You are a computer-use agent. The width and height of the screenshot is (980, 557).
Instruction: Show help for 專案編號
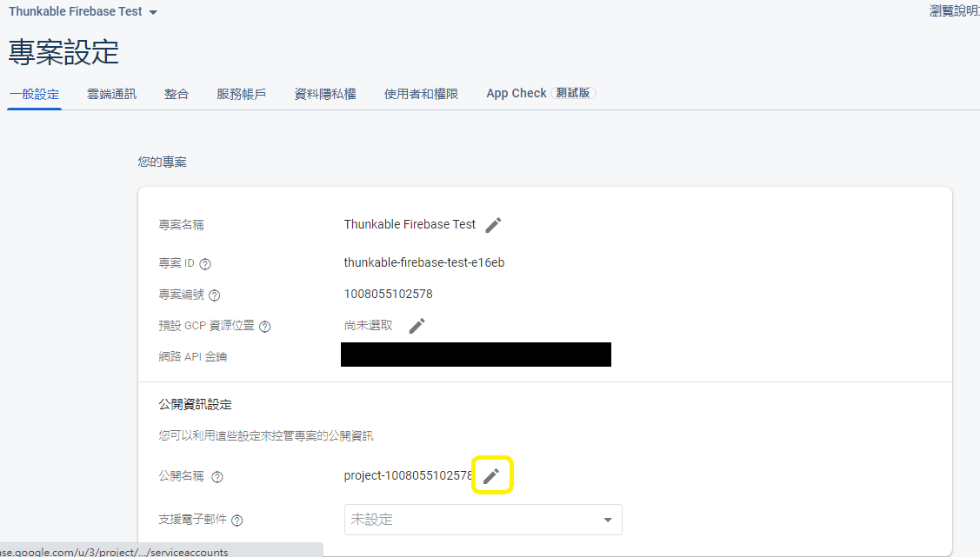tap(215, 295)
